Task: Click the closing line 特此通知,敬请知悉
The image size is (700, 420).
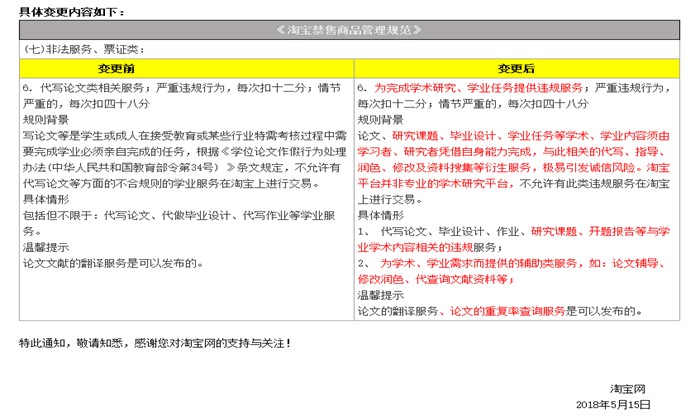Action: point(155,343)
